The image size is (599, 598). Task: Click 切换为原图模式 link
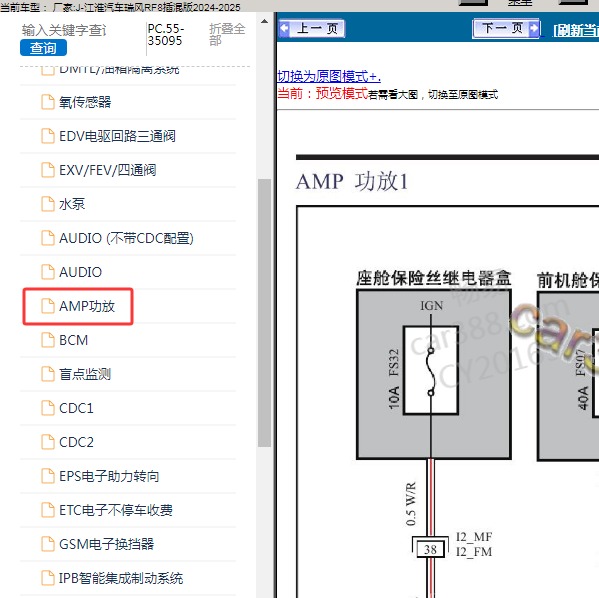tap(329, 76)
